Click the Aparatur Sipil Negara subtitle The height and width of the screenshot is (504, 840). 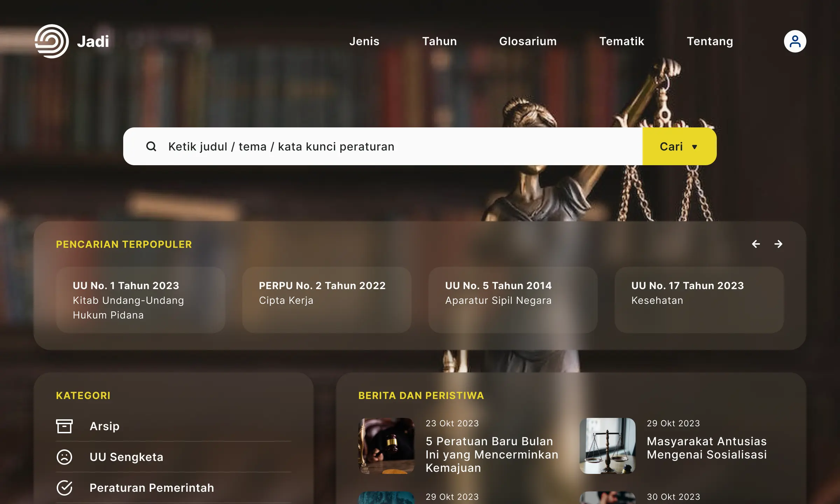(498, 300)
